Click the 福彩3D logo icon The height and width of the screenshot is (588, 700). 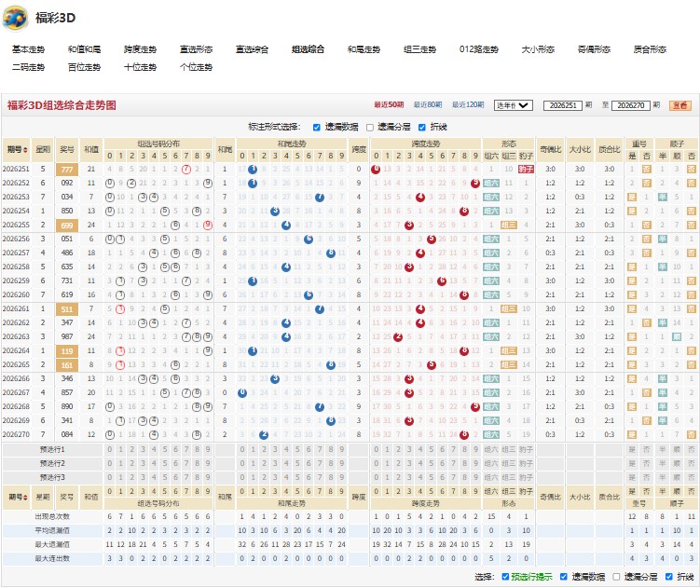click(16, 19)
